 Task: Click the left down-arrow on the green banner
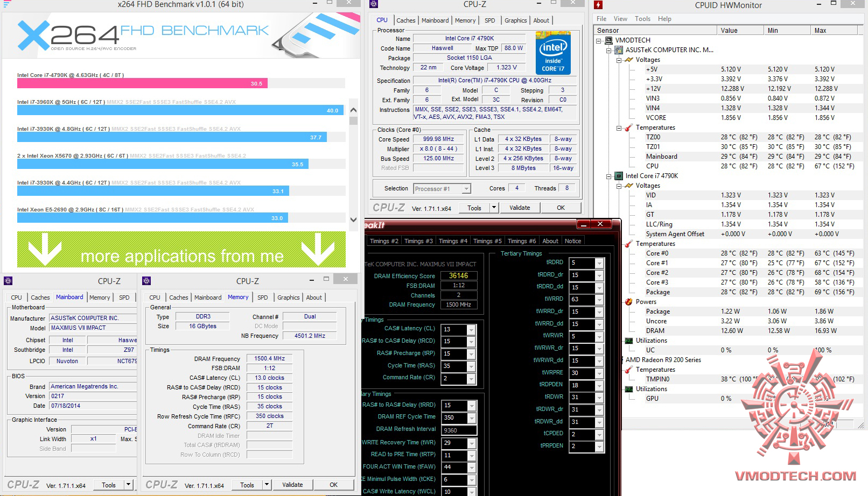point(44,250)
